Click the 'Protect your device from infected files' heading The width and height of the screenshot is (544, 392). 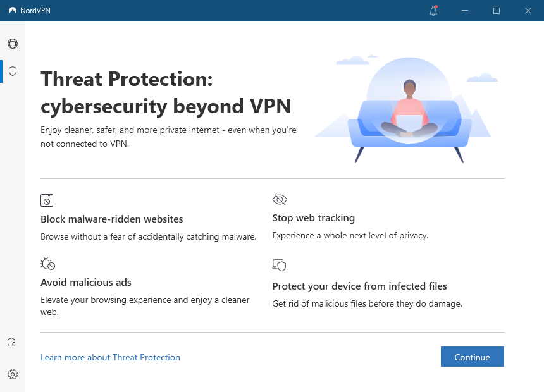359,286
